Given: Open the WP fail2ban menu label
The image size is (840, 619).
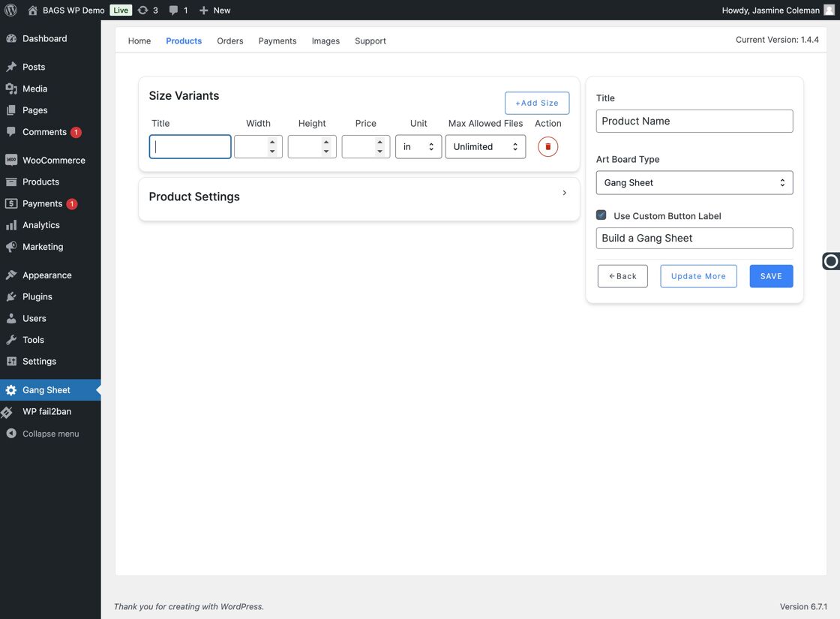Looking at the screenshot, I should pos(46,412).
